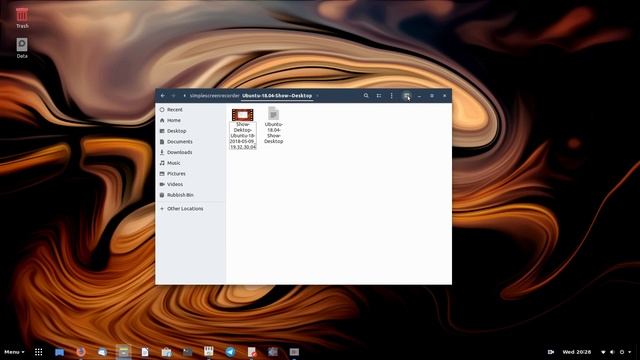Open search with the magnifier icon
The height and width of the screenshot is (360, 640).
tap(366, 96)
